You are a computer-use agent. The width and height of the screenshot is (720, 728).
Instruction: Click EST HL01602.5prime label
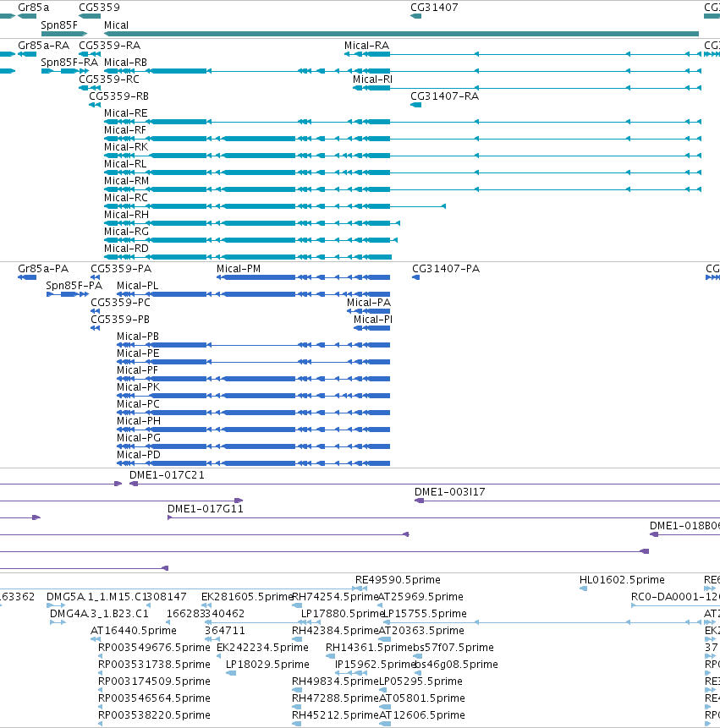[622, 580]
